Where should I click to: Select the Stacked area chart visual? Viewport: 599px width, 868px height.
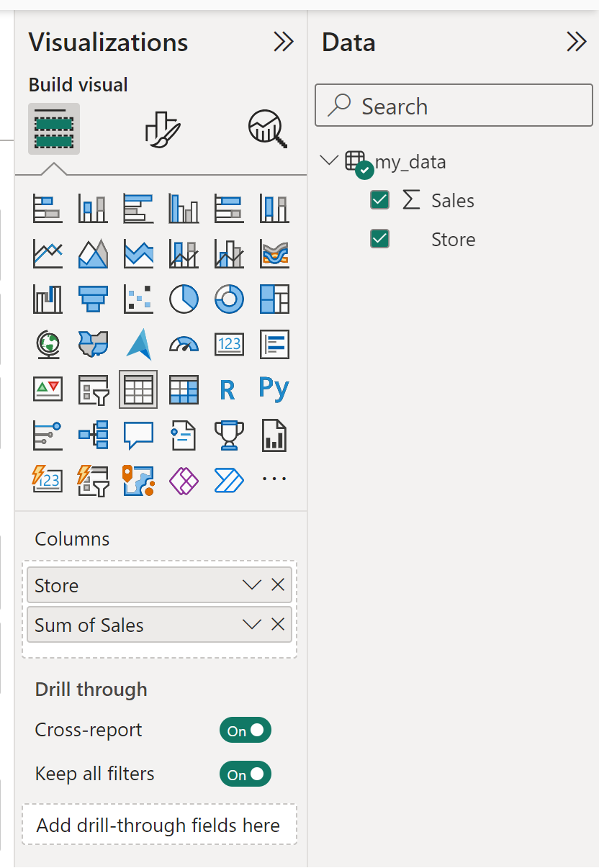coord(138,253)
